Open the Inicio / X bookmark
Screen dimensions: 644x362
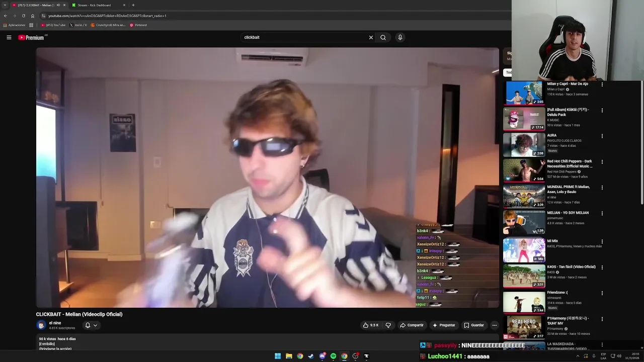pos(78,25)
